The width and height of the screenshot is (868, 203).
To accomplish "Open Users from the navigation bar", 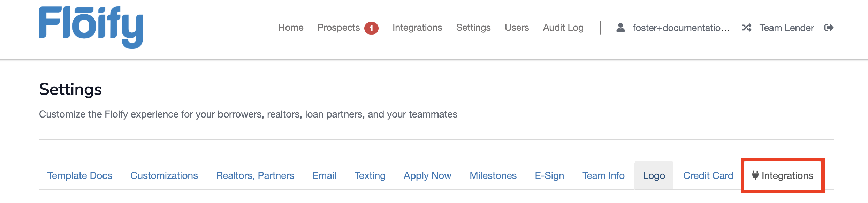I will pos(517,27).
